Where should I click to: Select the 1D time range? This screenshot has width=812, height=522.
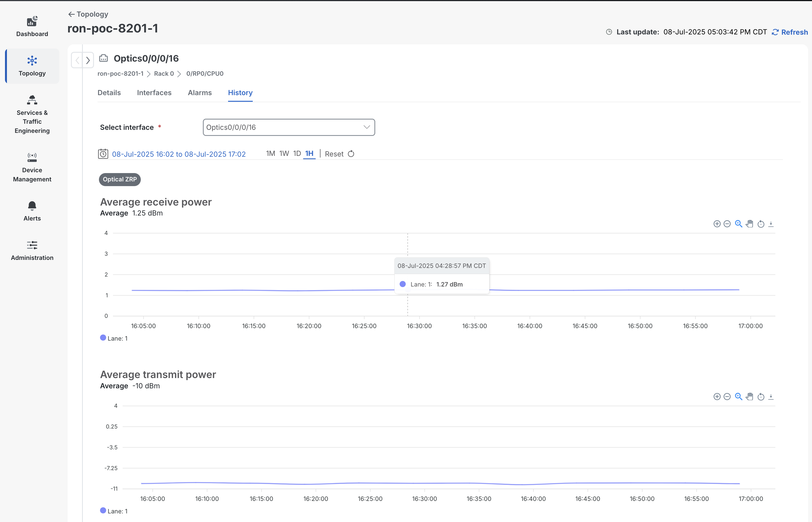click(297, 154)
